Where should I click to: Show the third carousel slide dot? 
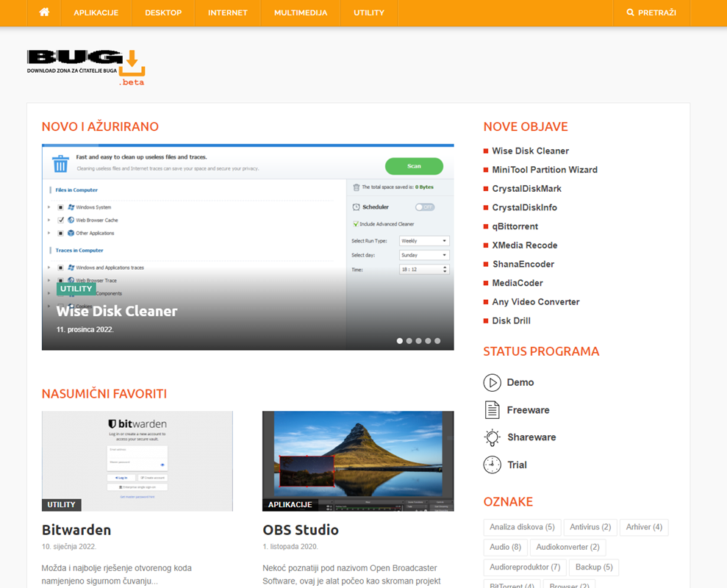tap(419, 341)
